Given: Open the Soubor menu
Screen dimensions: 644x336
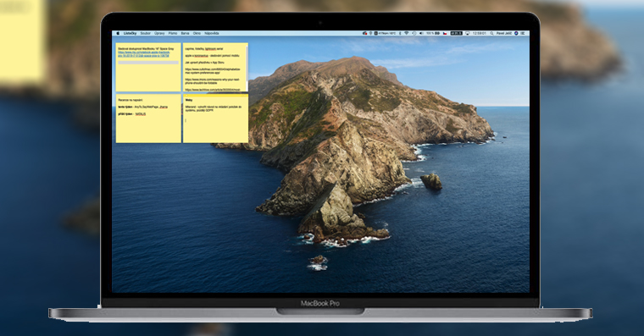Looking at the screenshot, I should (146, 33).
